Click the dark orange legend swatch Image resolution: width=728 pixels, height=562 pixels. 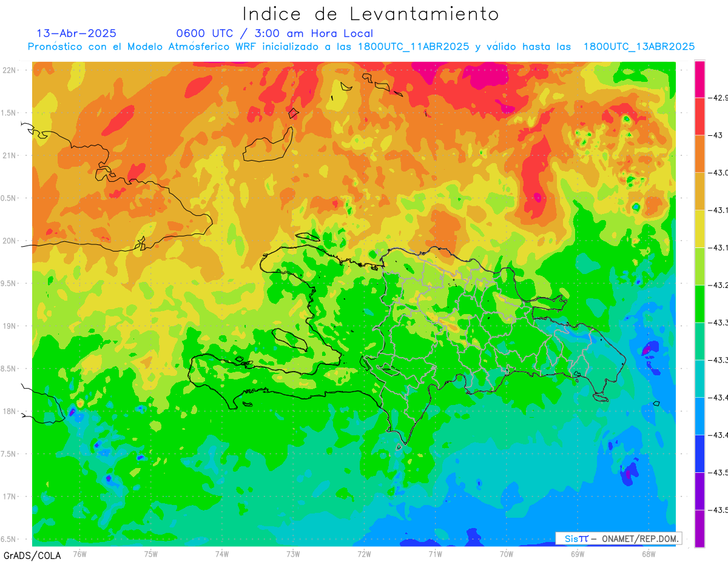699,153
